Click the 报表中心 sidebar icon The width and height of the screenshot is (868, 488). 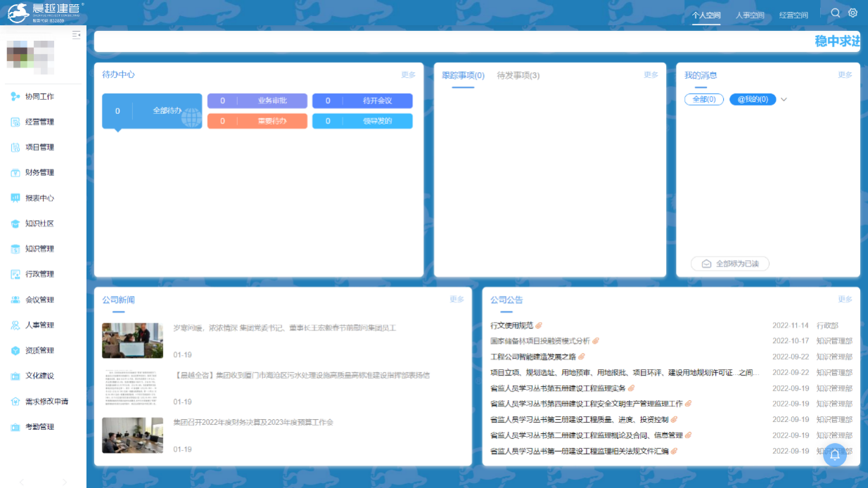point(15,198)
